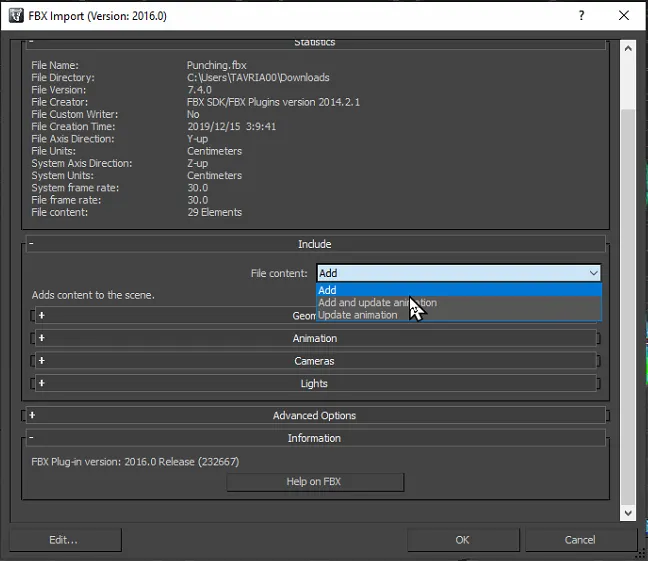Click the scrollbar up arrow
Viewport: 648px width, 561px height.
(x=628, y=47)
